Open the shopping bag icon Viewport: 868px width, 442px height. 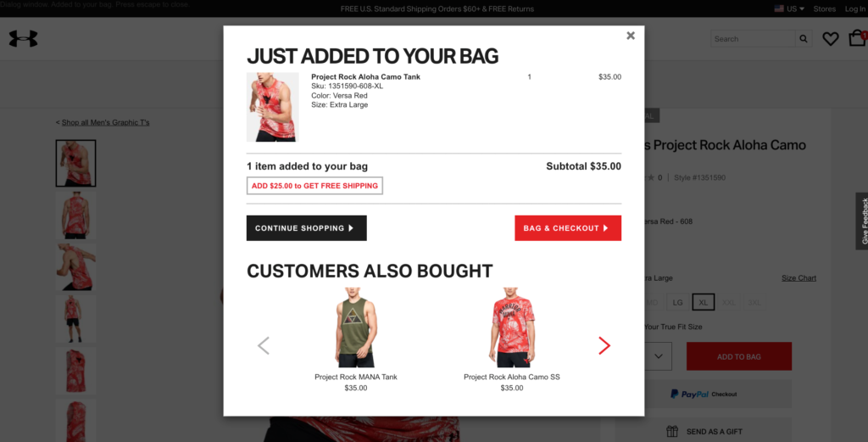(858, 37)
